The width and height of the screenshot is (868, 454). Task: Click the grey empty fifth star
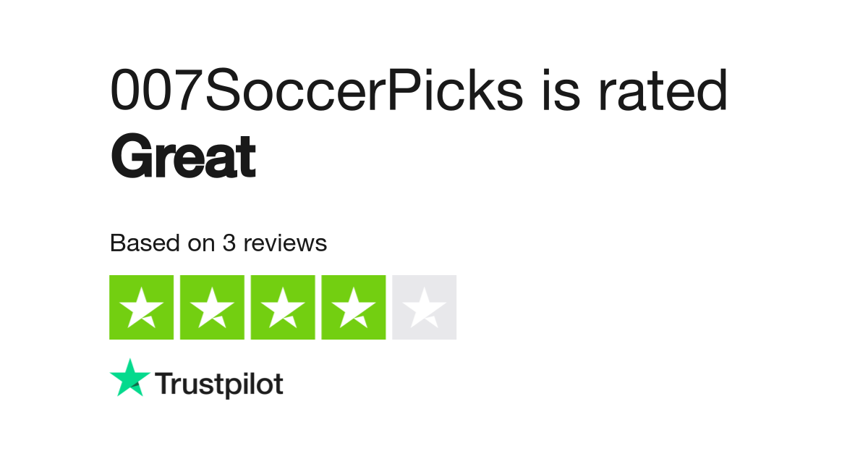[x=425, y=307]
